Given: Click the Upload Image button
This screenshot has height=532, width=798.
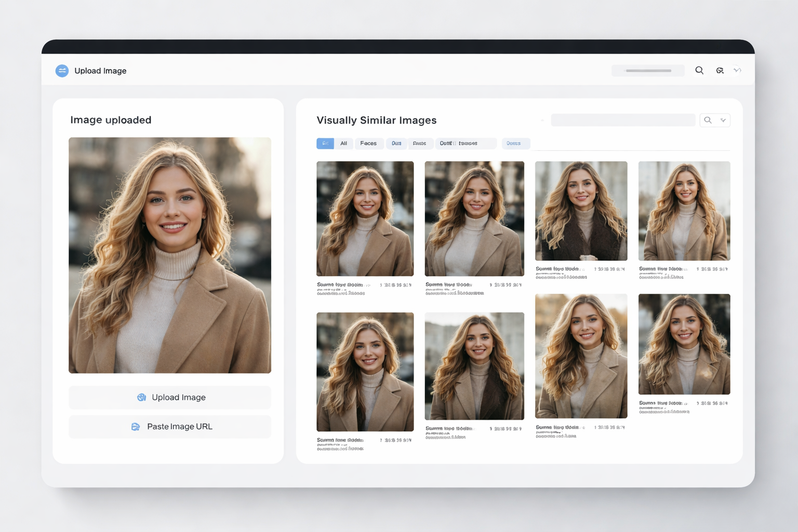Looking at the screenshot, I should tap(170, 397).
